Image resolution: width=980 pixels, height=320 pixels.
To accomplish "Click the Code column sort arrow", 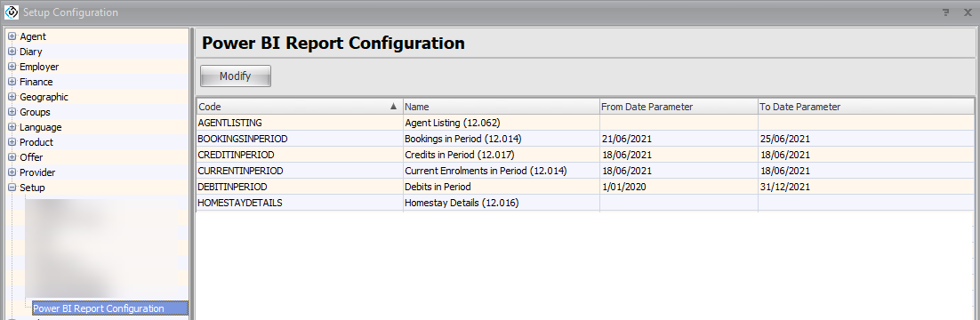I will point(393,107).
